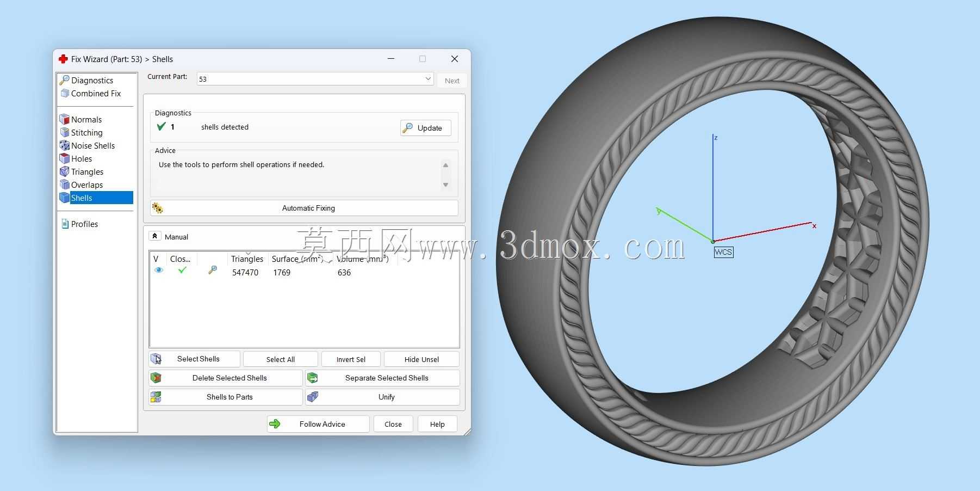The image size is (980, 491).
Task: Click Select All button
Action: [281, 359]
